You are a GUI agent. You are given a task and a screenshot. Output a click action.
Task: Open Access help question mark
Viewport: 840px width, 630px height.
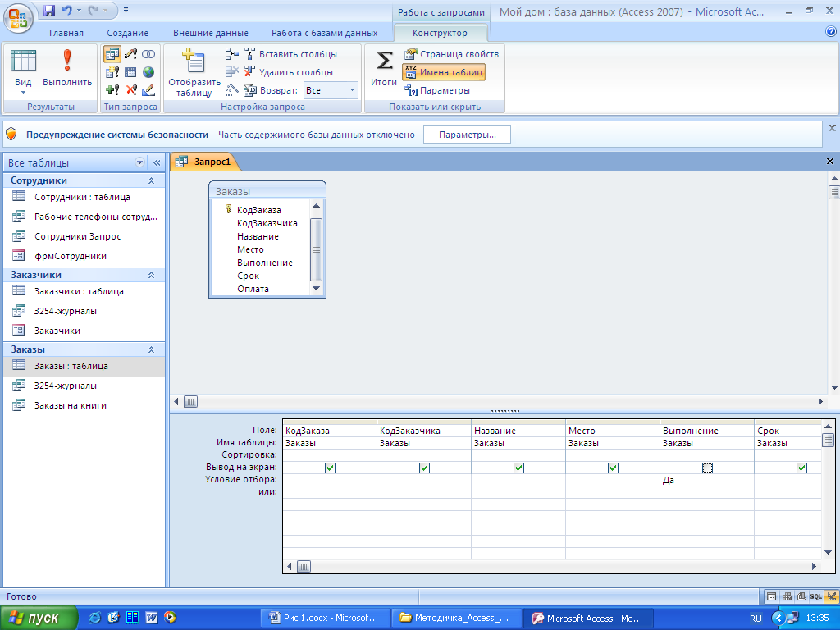831,32
